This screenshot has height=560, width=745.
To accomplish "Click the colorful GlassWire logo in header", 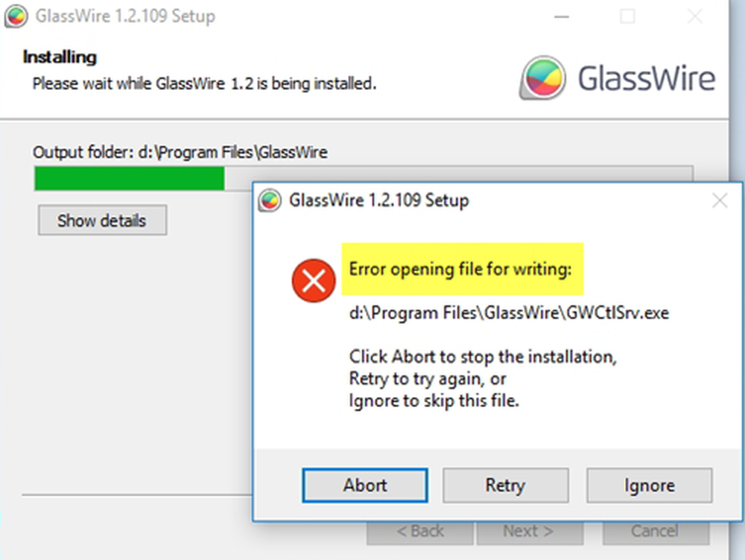I will click(x=542, y=78).
